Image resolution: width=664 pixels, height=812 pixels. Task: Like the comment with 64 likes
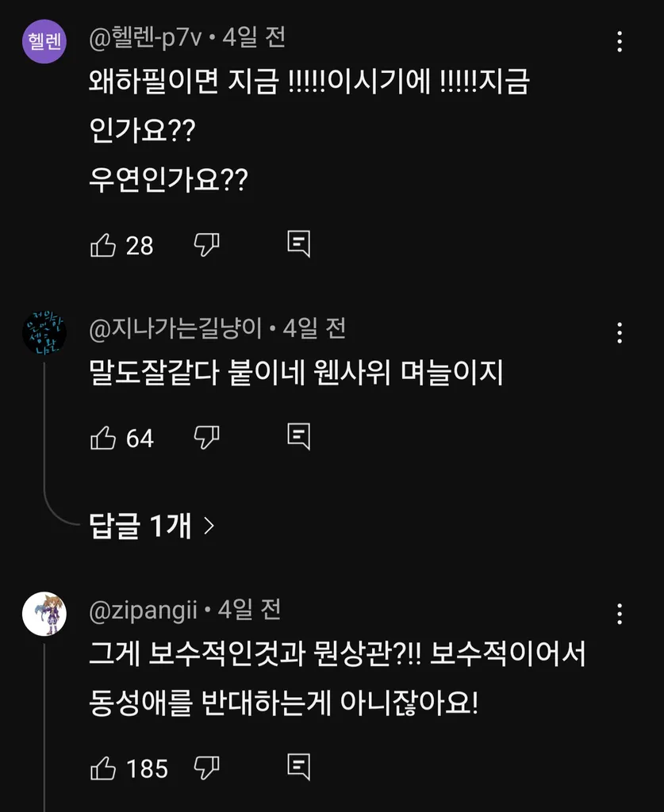click(103, 438)
